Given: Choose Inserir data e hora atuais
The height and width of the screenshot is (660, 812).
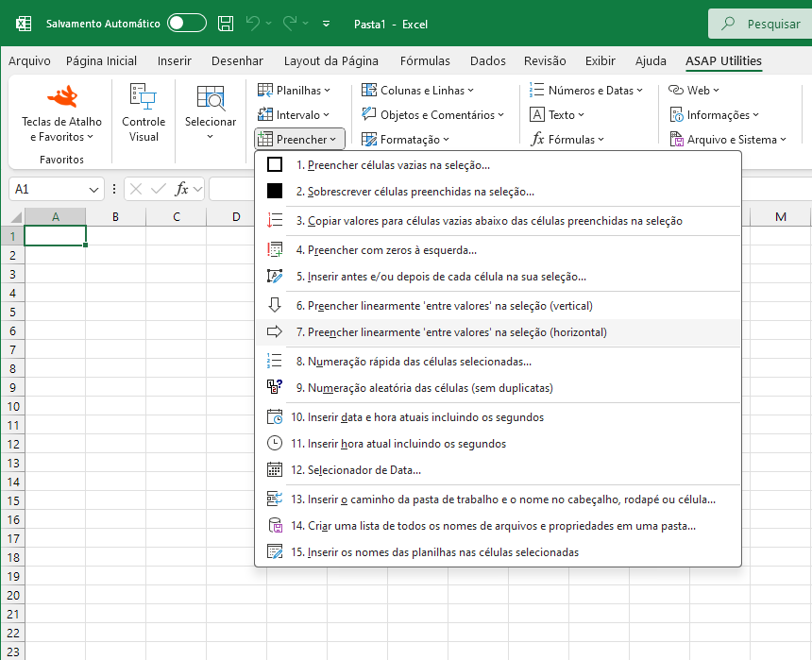Looking at the screenshot, I should pyautogui.click(x=498, y=417).
